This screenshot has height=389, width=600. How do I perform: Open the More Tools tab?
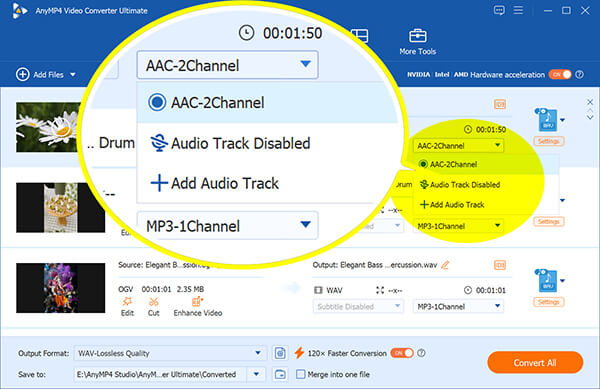pos(417,42)
